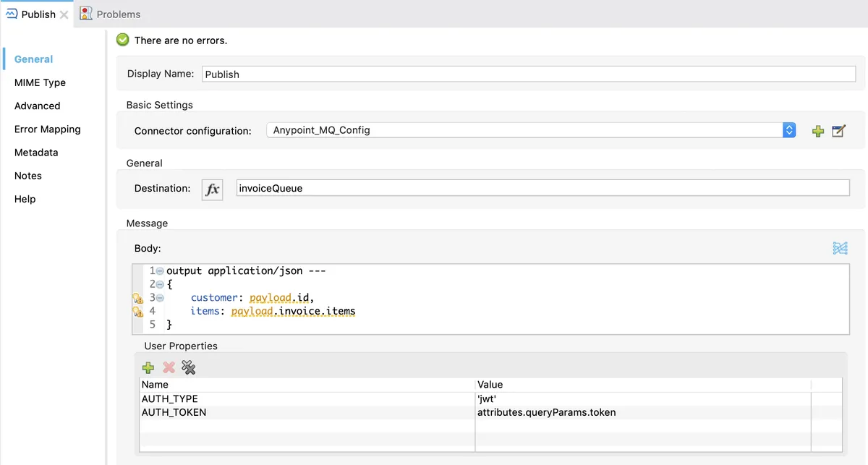Click the green no-errors status icon
This screenshot has width=868, height=465.
click(123, 40)
